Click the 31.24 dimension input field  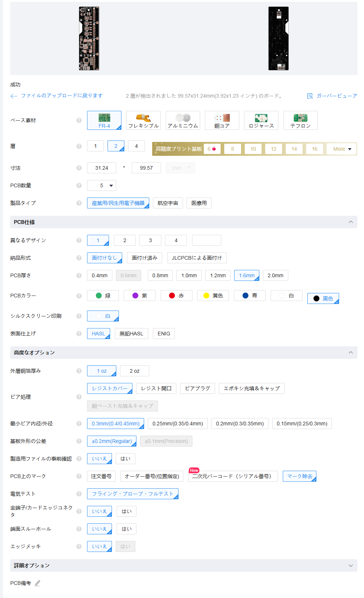coord(102,168)
